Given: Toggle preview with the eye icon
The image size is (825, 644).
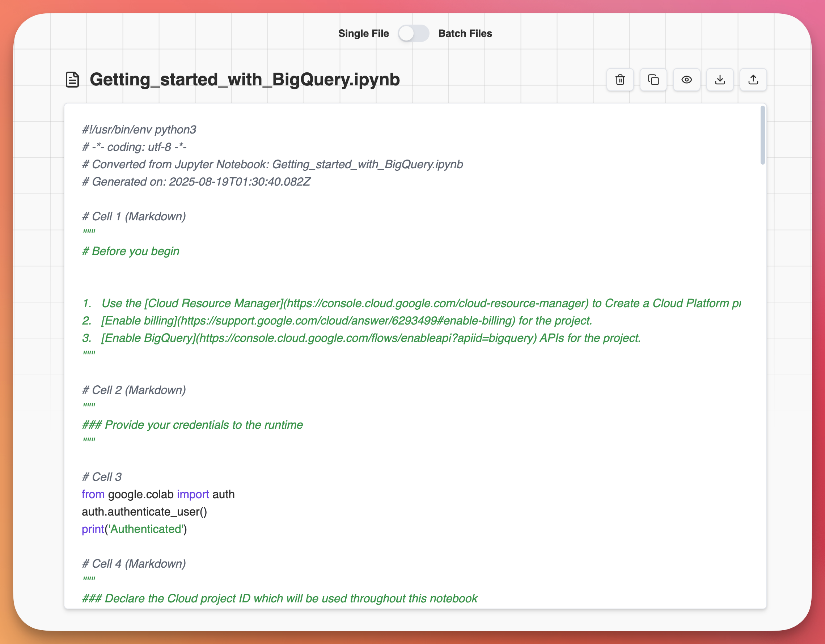Looking at the screenshot, I should click(x=686, y=80).
